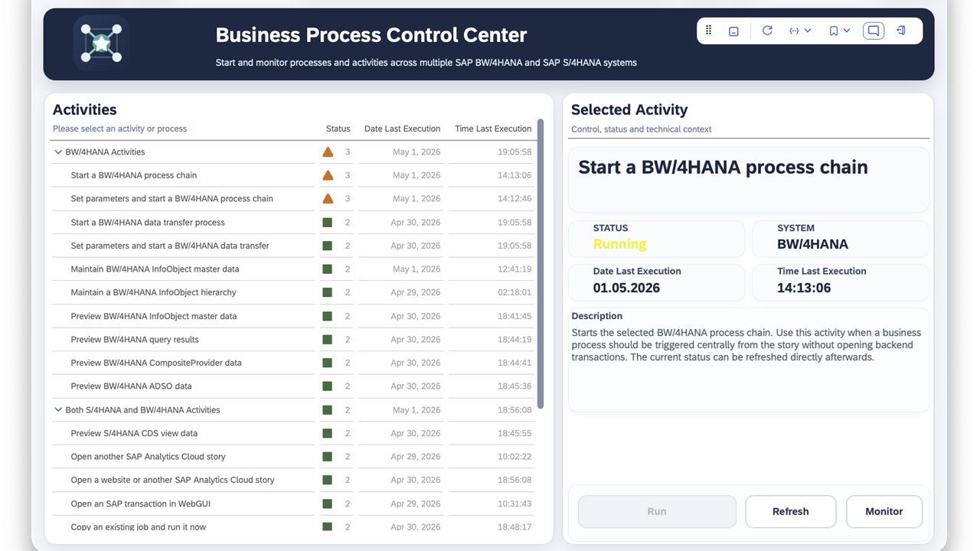Viewport: 980px width, 551px height.
Task: Click the 'Status' column header
Action: coord(338,129)
